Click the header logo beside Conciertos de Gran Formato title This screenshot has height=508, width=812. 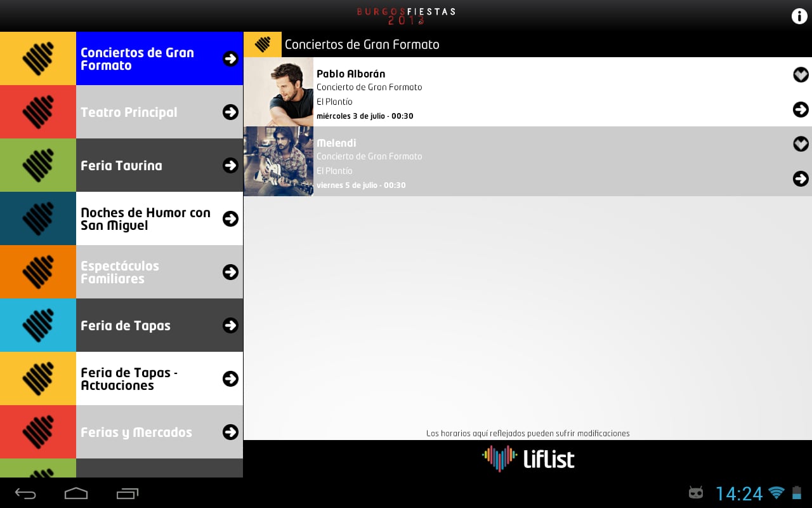click(x=263, y=44)
